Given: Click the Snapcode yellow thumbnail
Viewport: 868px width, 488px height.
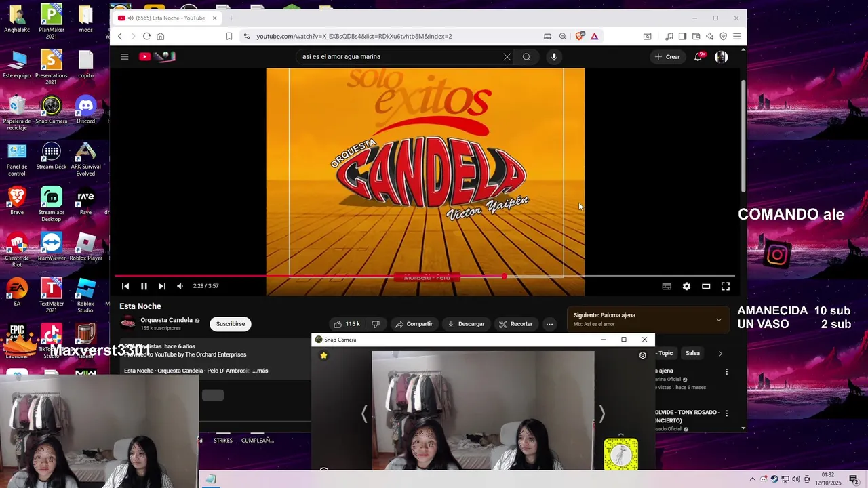Looking at the screenshot, I should [620, 454].
